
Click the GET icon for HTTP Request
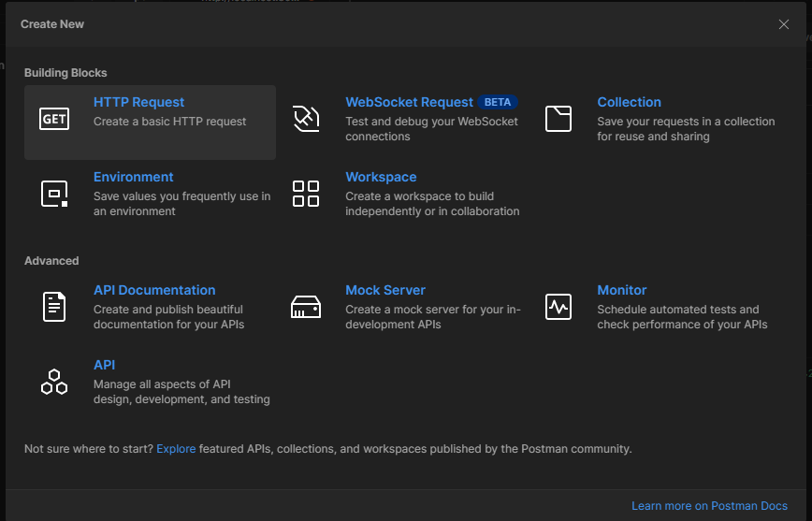pyautogui.click(x=54, y=119)
